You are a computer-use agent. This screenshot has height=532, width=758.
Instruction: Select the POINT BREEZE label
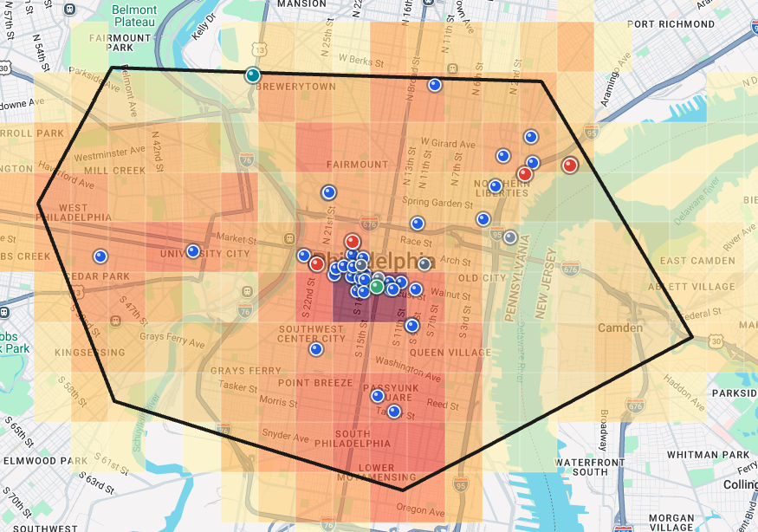[x=315, y=383]
